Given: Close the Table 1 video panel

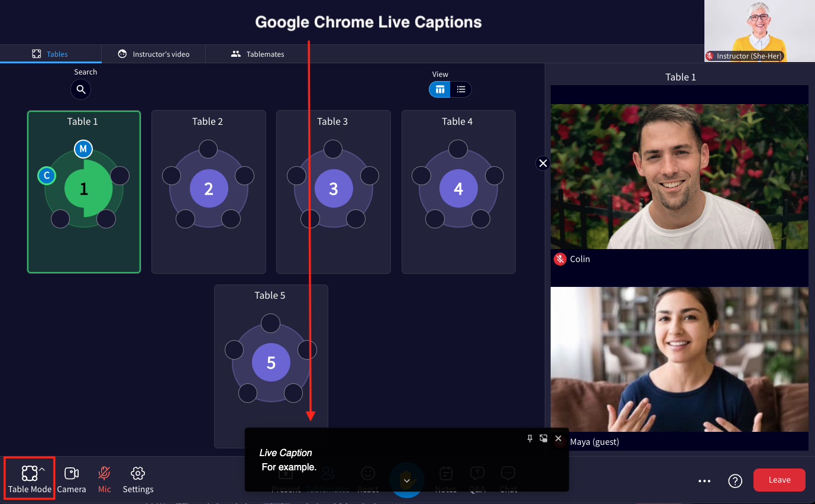Looking at the screenshot, I should tap(543, 163).
